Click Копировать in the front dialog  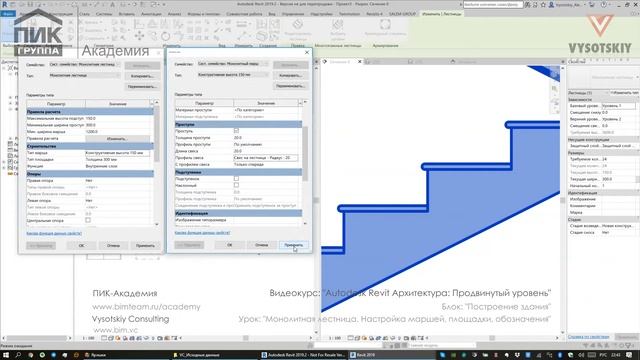(290, 76)
